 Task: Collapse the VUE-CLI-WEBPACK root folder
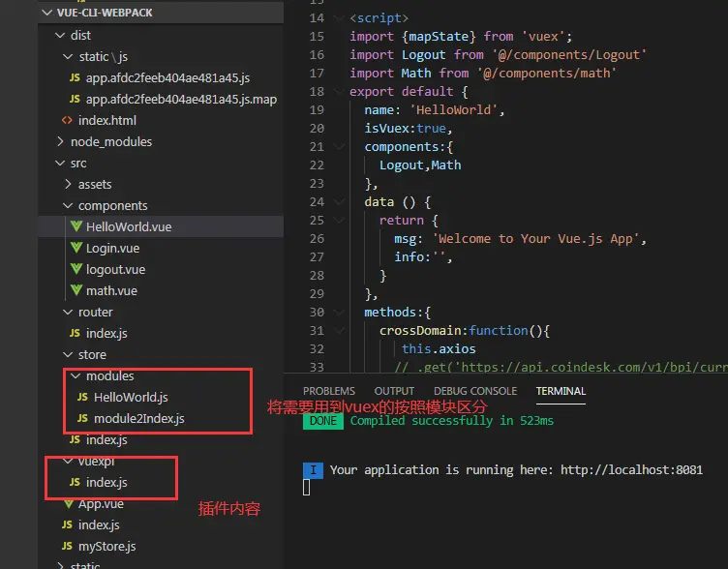46,13
